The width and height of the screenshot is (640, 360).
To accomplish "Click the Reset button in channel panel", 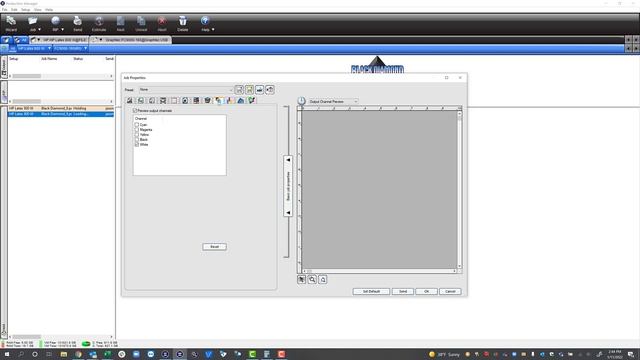I will click(214, 247).
